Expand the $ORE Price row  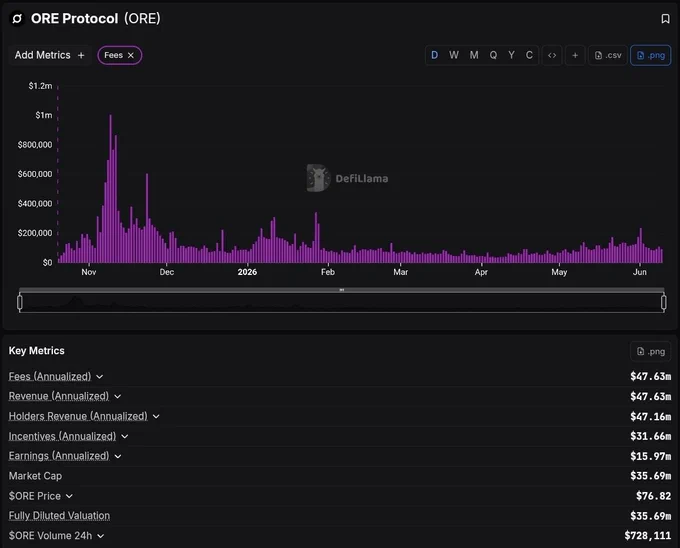click(69, 496)
